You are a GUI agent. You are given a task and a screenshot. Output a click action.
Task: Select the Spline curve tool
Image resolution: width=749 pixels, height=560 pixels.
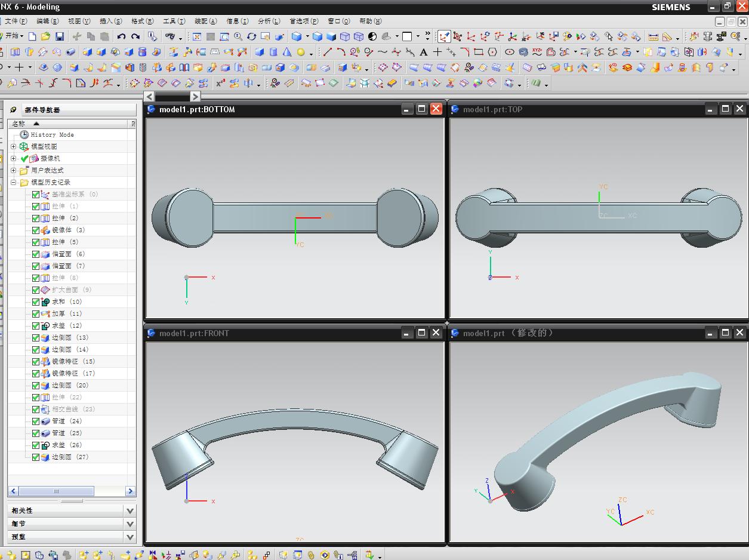click(x=383, y=52)
